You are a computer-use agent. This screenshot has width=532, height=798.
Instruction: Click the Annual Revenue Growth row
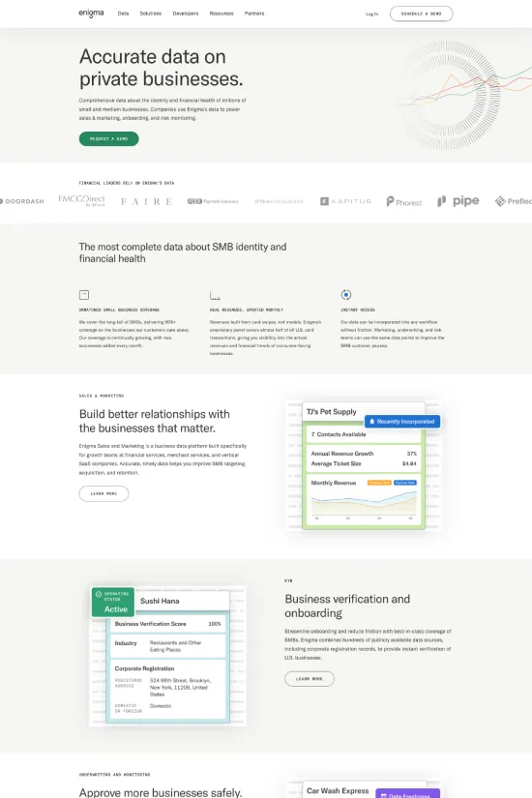coord(364,454)
